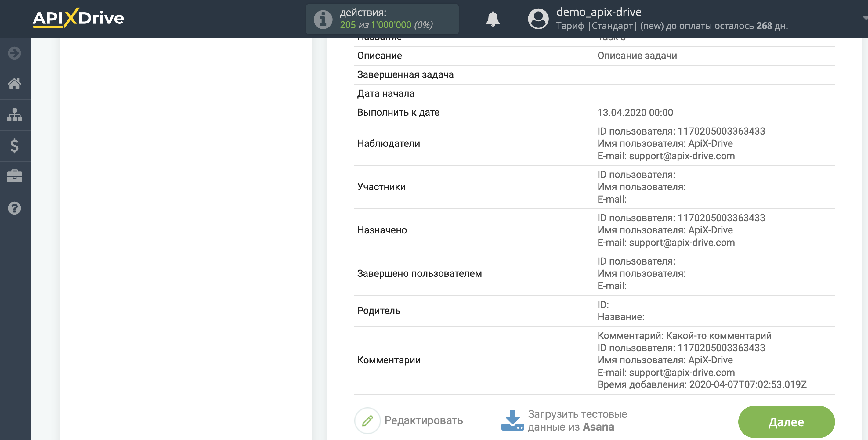Screen dimensions: 868x440
Task: Select the Родитель row label
Action: pos(379,311)
